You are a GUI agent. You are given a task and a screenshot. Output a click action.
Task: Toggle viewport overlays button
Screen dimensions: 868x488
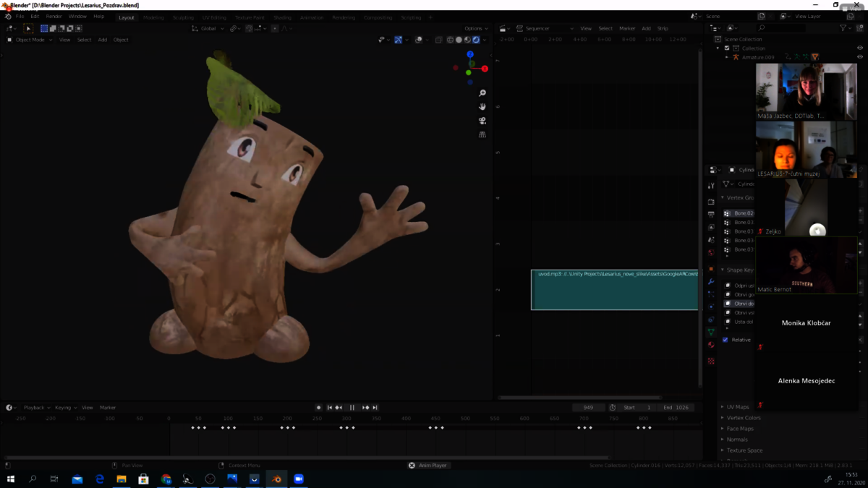click(420, 40)
